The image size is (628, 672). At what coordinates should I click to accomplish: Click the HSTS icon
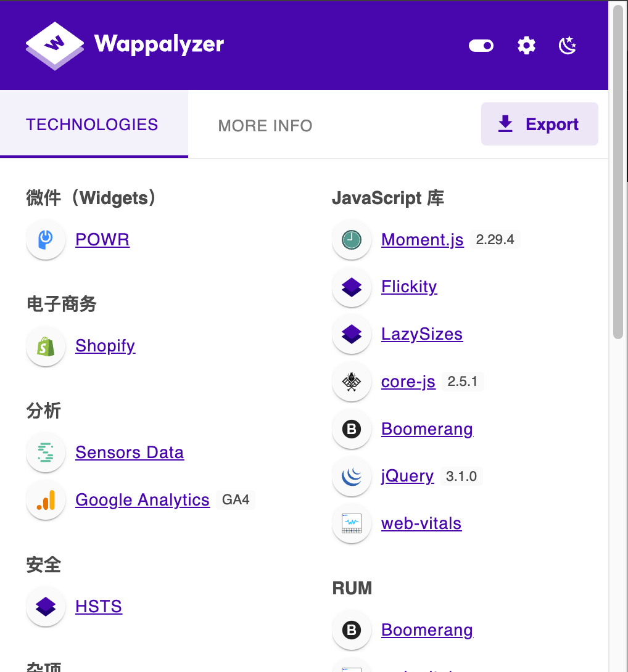[x=46, y=607]
